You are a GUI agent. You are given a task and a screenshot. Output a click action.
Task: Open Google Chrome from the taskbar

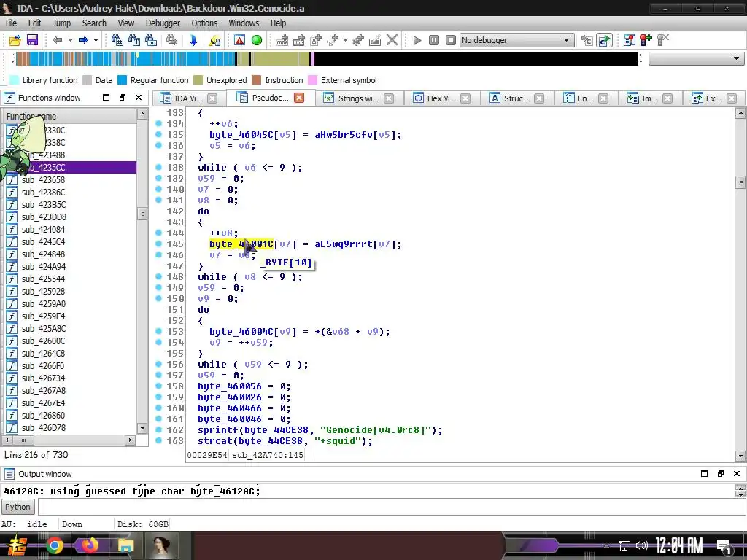(x=54, y=545)
